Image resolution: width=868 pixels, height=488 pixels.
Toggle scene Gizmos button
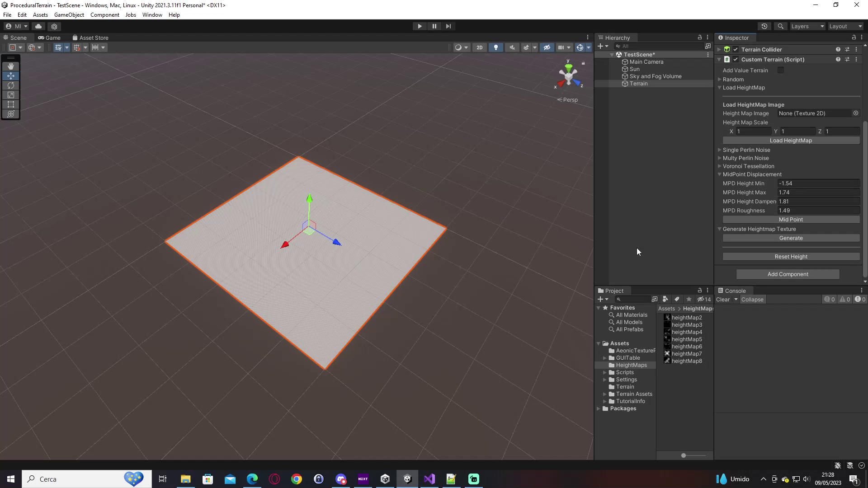pyautogui.click(x=580, y=47)
